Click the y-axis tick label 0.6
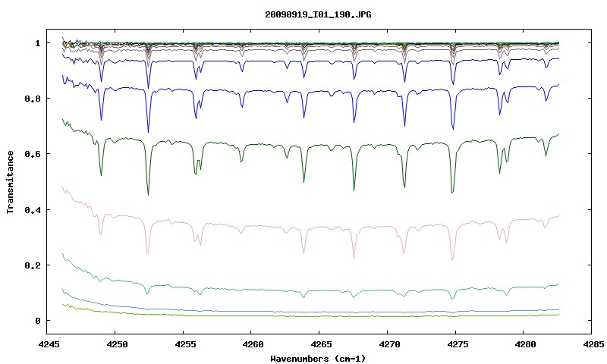Image resolution: width=607 pixels, height=364 pixels. 33,154
